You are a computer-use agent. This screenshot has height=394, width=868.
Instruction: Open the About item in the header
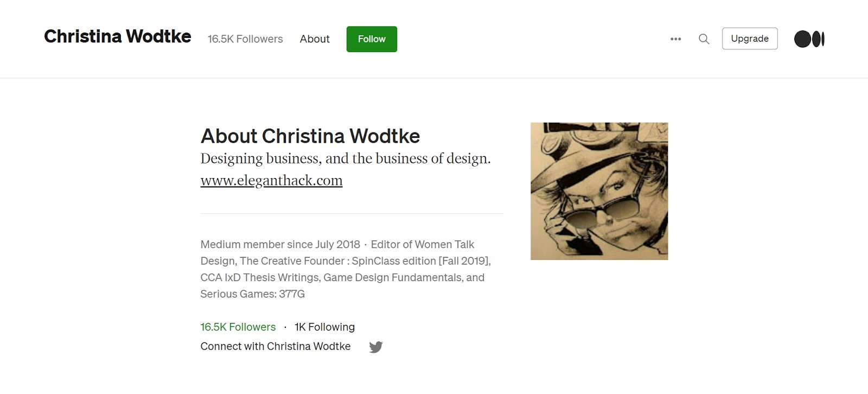(315, 39)
